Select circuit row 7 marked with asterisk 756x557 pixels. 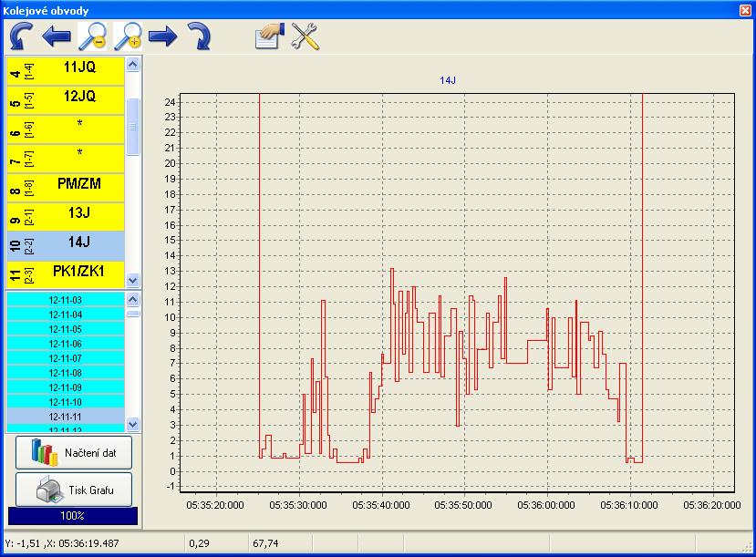pyautogui.click(x=66, y=159)
